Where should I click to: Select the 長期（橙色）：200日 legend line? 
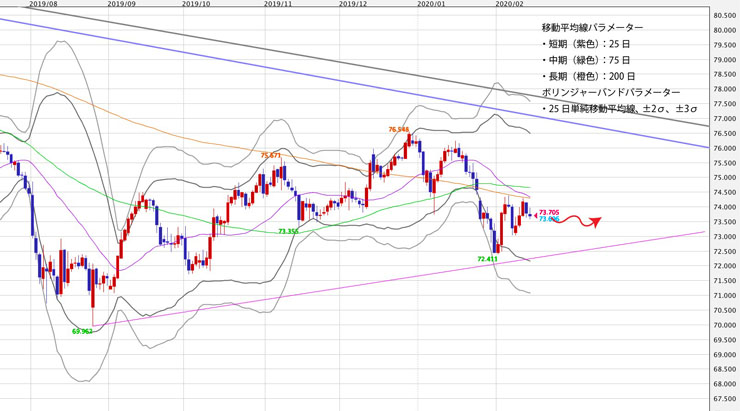588,76
